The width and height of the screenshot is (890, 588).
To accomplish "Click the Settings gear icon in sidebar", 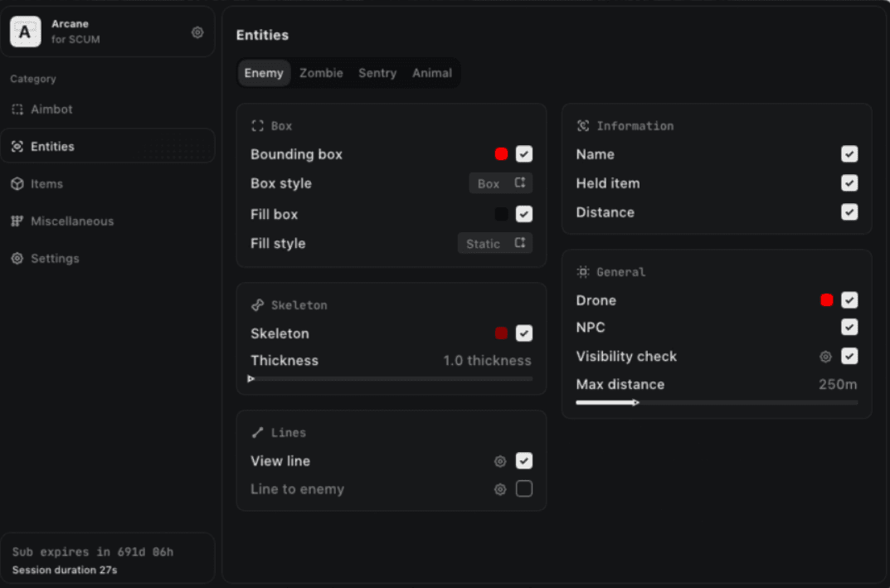I will 17,259.
